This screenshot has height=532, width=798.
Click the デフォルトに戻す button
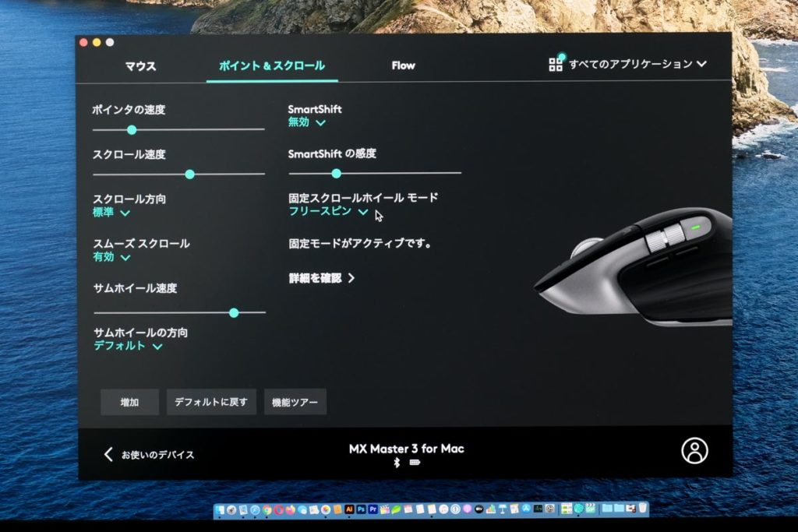pos(211,402)
